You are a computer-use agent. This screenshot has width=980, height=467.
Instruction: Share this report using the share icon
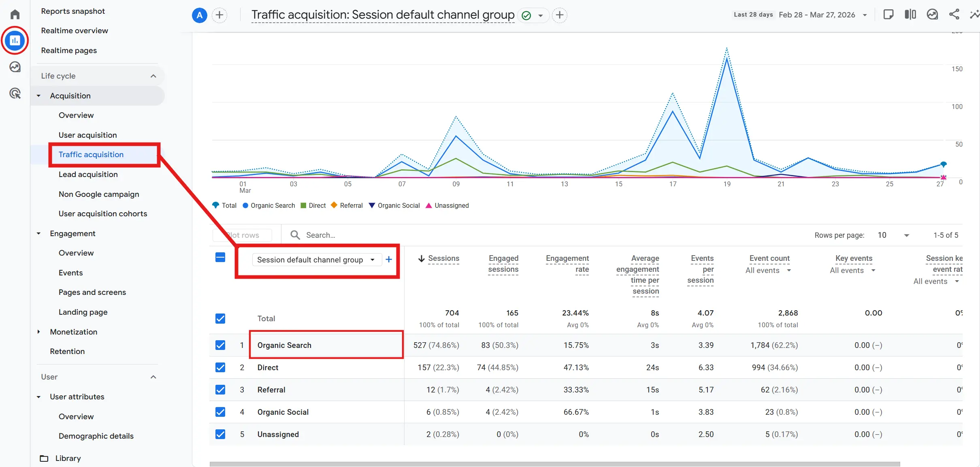pos(954,15)
